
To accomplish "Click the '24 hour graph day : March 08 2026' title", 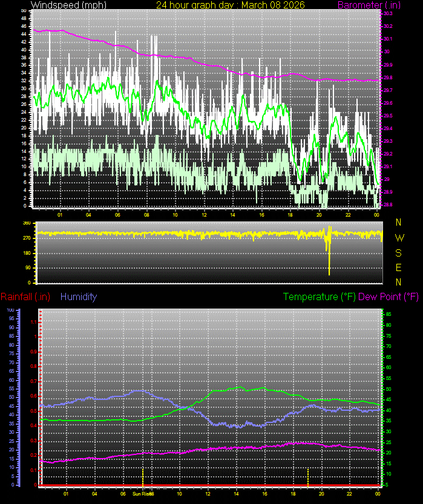I will tap(231, 5).
